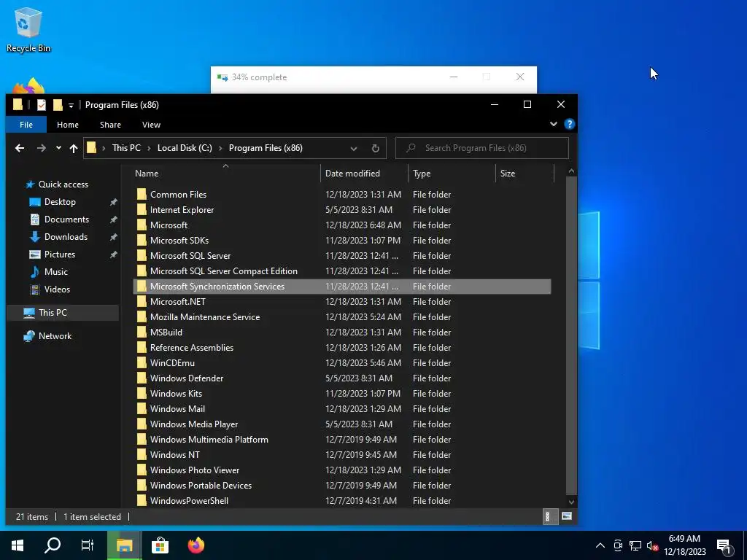Open the Home ribbon tab
747x560 pixels.
point(68,125)
